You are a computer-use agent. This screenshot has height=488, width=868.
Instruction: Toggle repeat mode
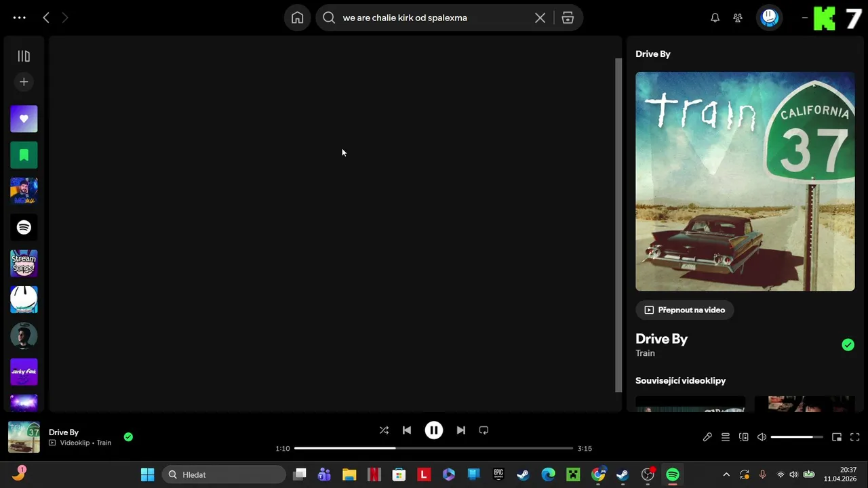pos(484,430)
